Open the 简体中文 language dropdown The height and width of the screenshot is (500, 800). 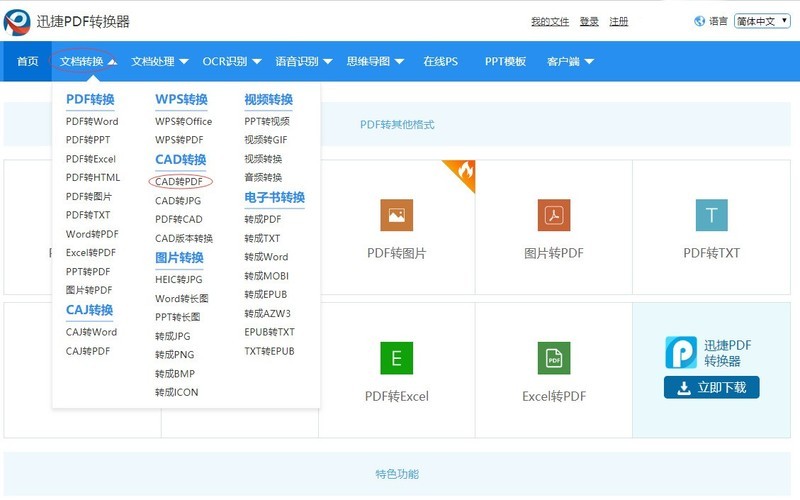click(762, 21)
